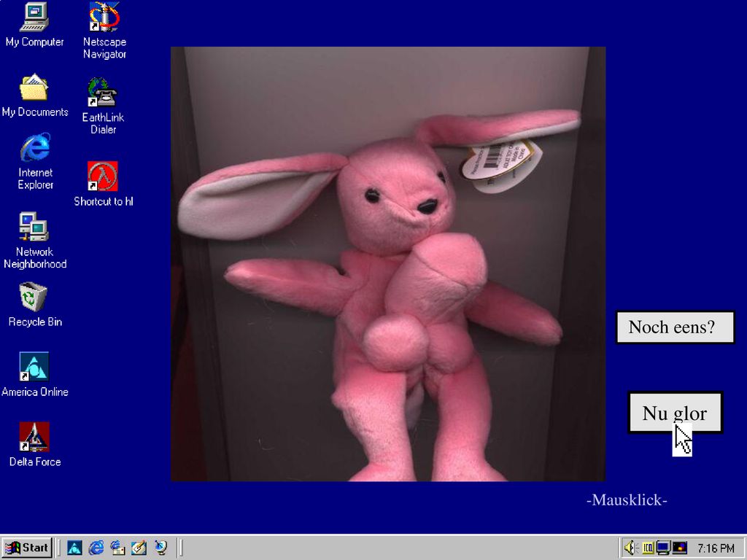This screenshot has height=560, width=747.
Task: Click the 7:16 PM clock in the tray
Action: click(x=716, y=548)
